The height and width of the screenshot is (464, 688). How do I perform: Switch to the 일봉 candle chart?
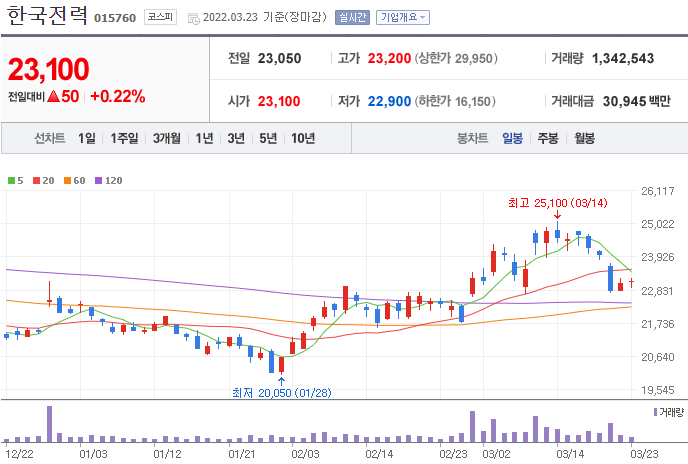click(512, 138)
